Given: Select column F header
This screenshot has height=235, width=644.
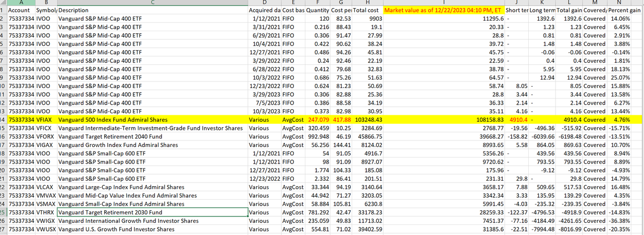Looking at the screenshot, I should coord(317,3).
